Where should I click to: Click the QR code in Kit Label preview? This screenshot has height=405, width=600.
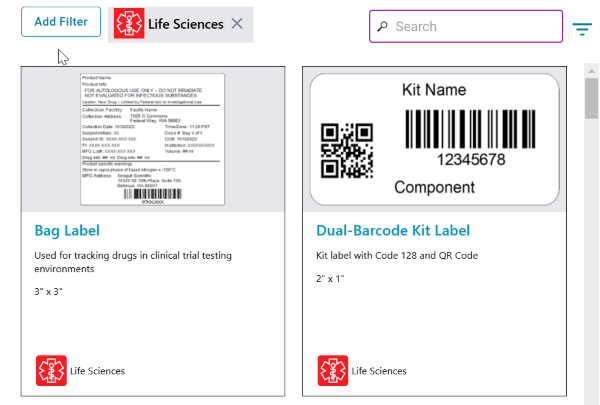click(347, 151)
